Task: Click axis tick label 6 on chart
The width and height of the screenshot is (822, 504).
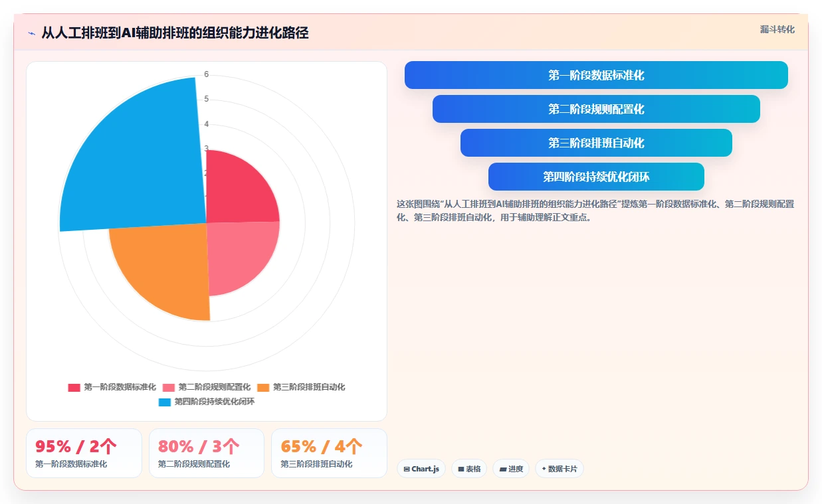Action: pyautogui.click(x=207, y=74)
